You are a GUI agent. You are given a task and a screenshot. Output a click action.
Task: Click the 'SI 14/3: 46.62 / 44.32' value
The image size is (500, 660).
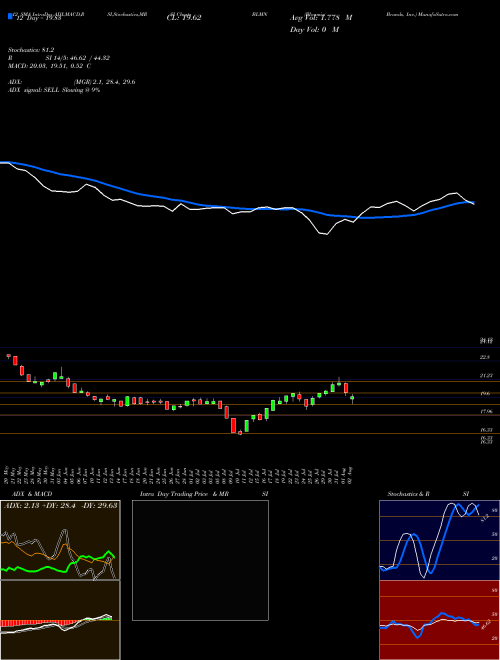point(77,58)
